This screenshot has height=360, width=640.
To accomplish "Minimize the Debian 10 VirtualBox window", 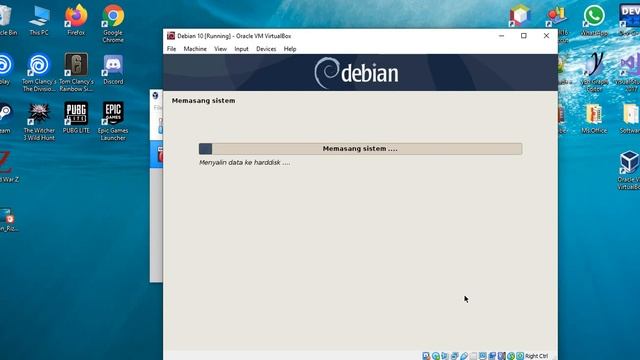I will pos(501,36).
